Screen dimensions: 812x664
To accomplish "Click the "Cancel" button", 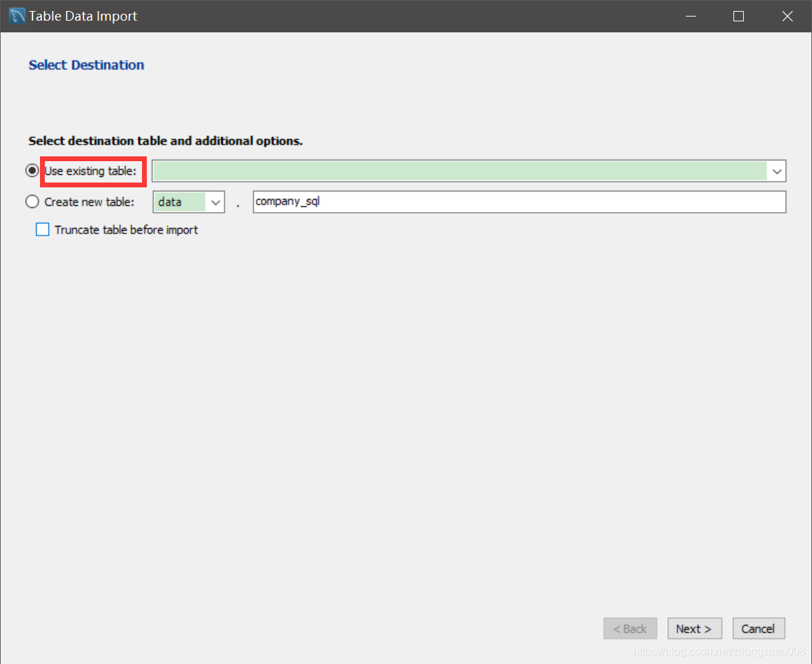I will 758,628.
